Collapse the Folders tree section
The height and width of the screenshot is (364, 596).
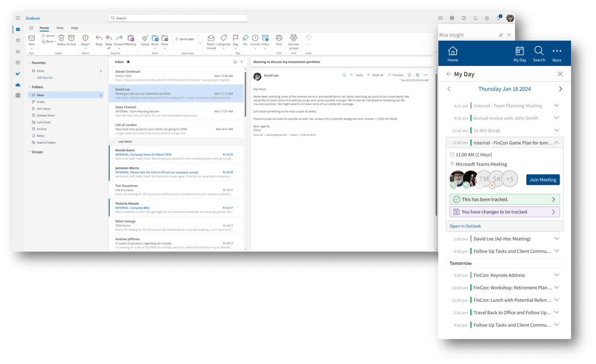click(29, 87)
